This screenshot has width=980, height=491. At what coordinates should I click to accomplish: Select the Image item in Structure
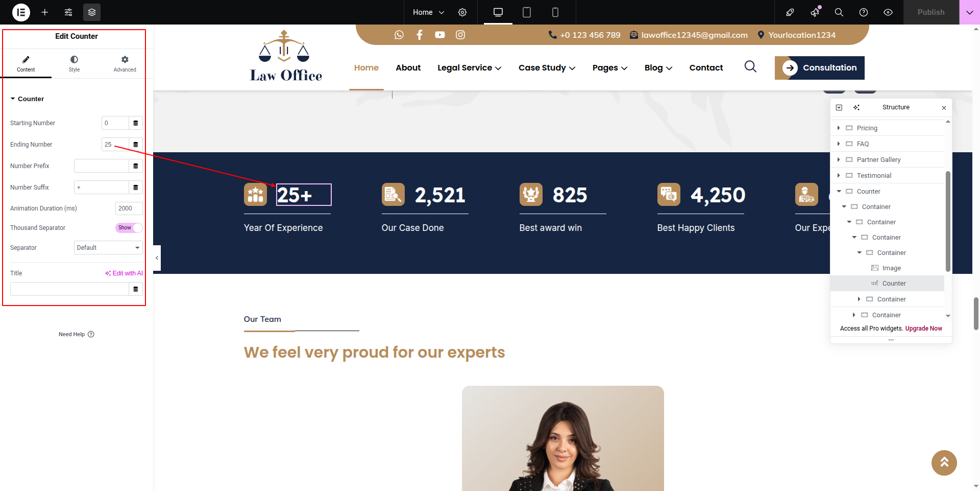(887, 268)
